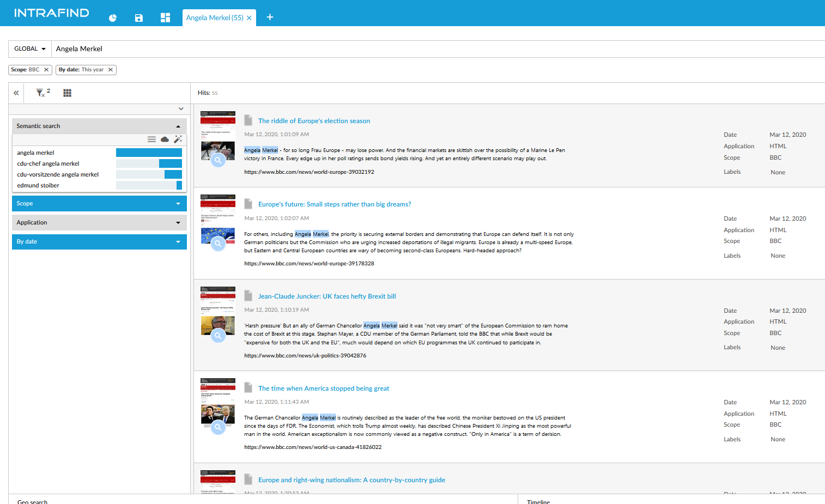The image size is (825, 504).
Task: Preview The riddle of Europe's election result with magnifier
Action: pos(218,160)
